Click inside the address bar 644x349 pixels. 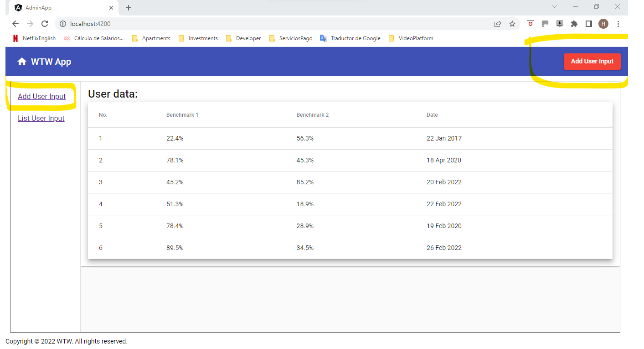182,24
